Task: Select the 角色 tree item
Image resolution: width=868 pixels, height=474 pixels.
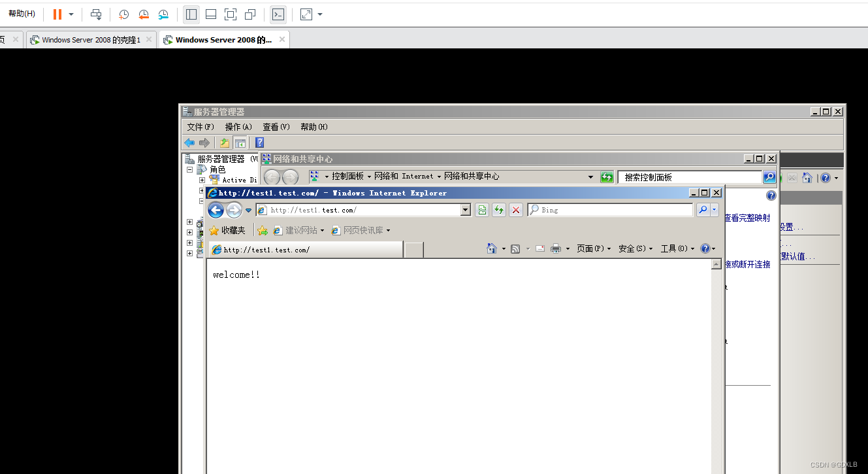Action: point(217,169)
